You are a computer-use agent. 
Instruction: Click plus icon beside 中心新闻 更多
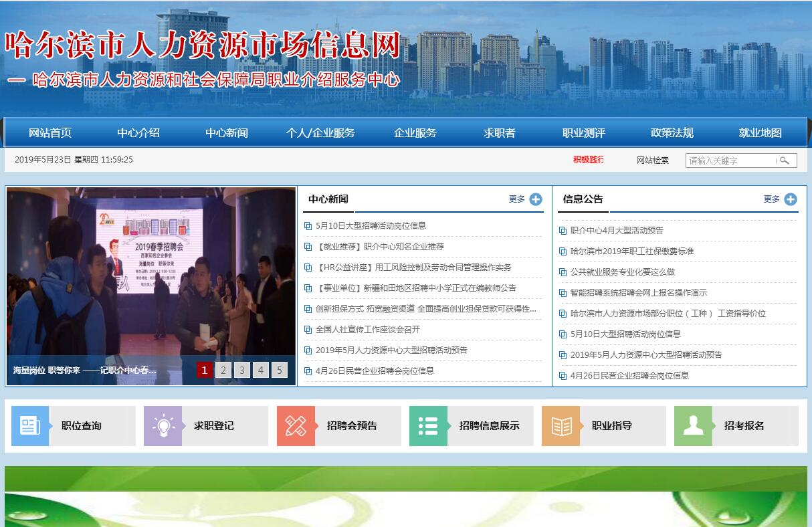536,199
